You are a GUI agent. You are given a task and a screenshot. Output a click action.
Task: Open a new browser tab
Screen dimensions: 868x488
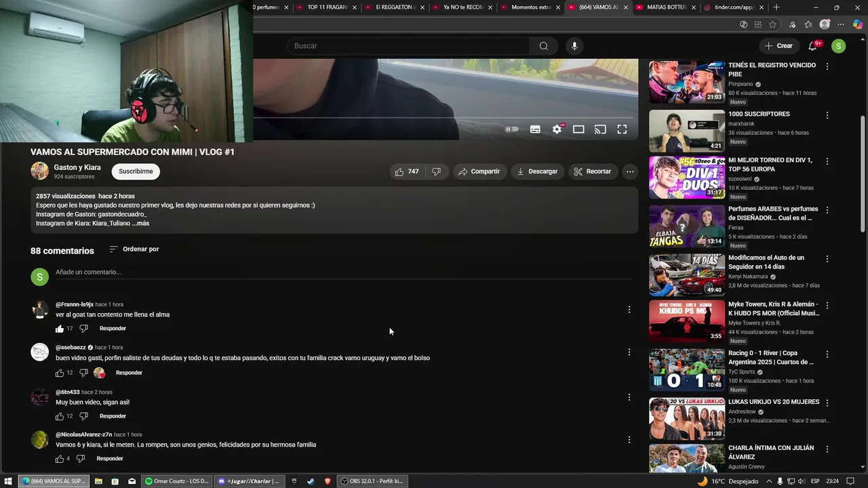click(x=776, y=7)
